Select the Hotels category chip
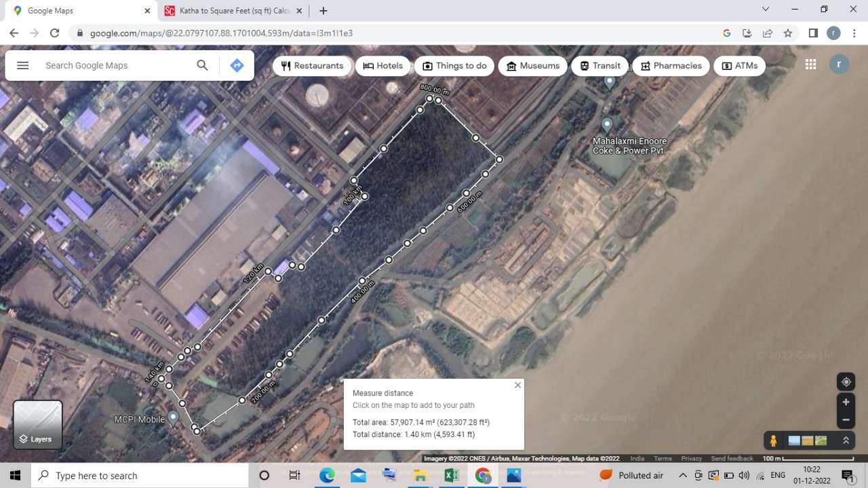Screen dimensions: 868x488 pyautogui.click(x=382, y=66)
